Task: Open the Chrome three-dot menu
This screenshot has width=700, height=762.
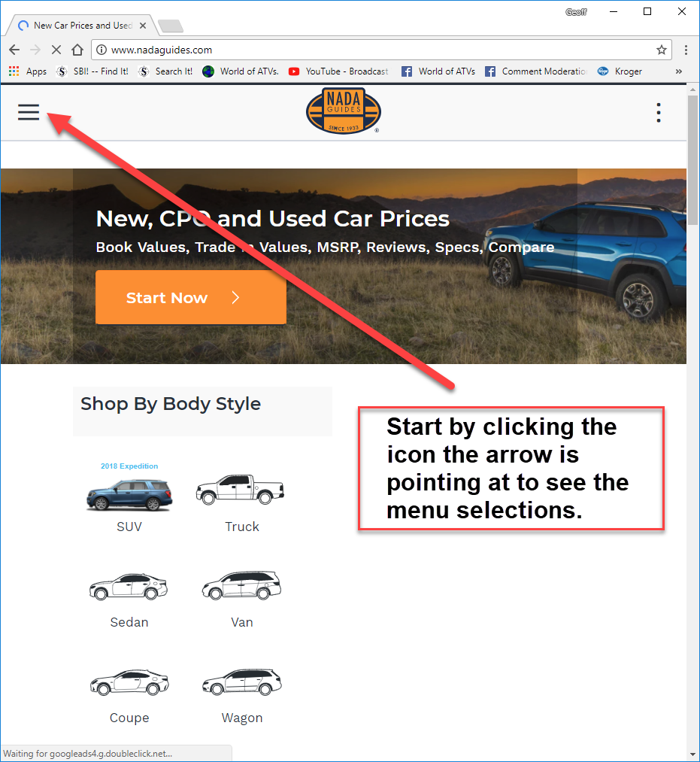Action: pos(686,50)
